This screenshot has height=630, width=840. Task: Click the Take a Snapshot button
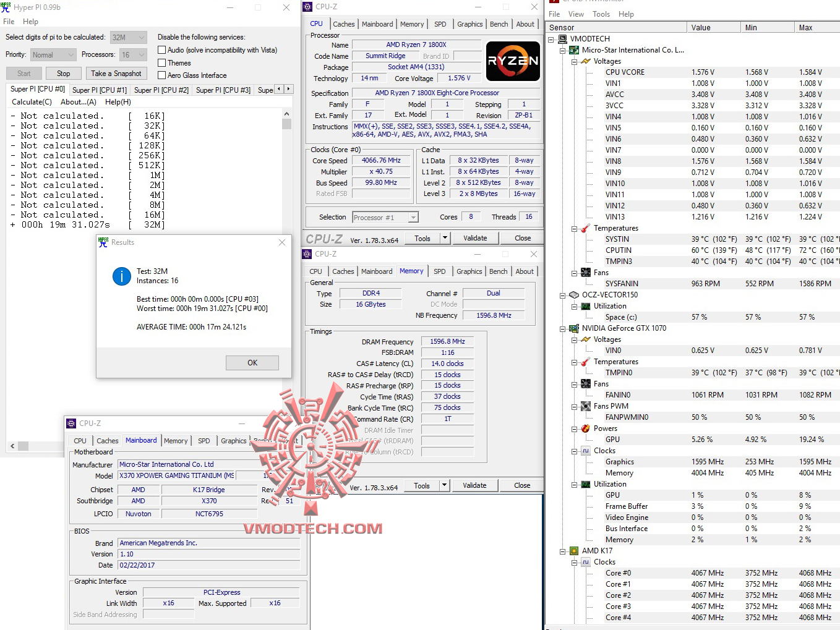coord(116,73)
